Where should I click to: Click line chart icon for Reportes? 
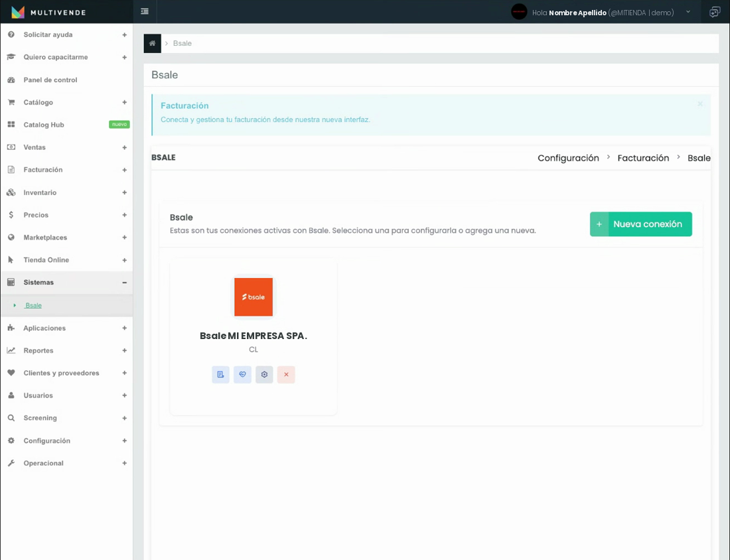pyautogui.click(x=11, y=350)
